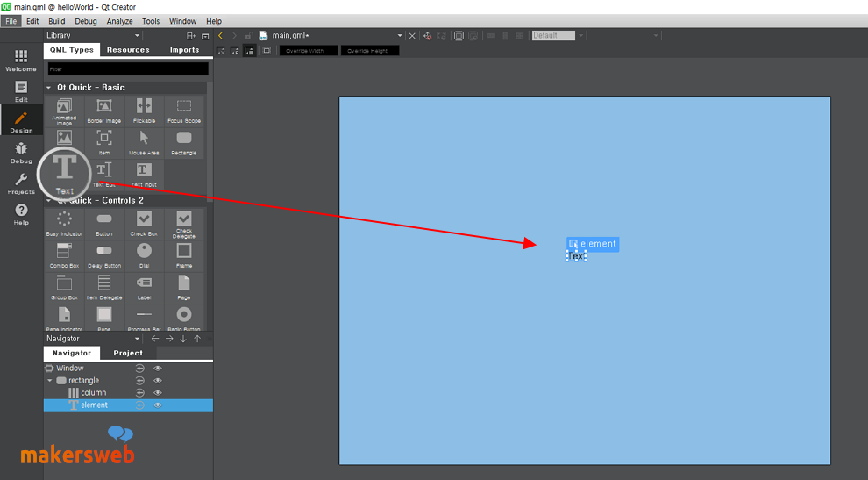
Task: Select the Border Image component
Action: coord(104,111)
